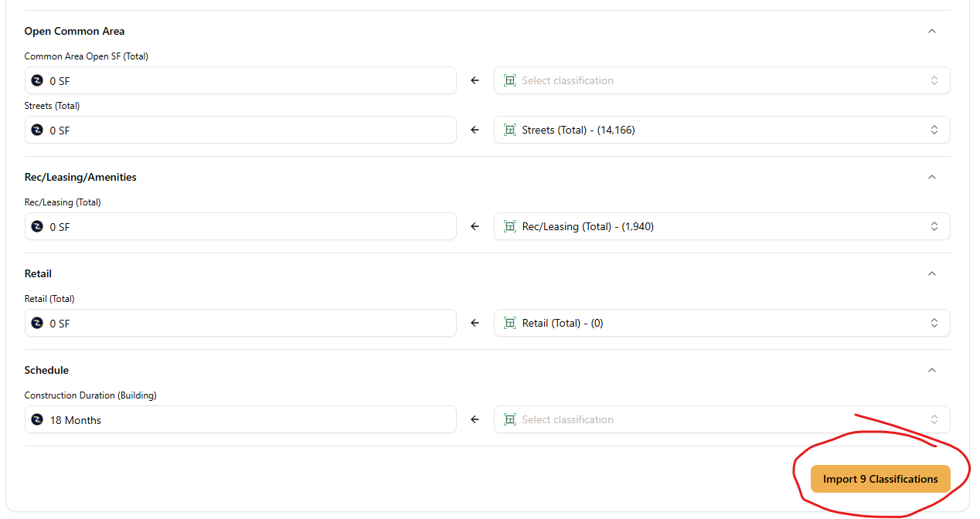
Task: Click the arrow icon beside Streets (Total)
Action: [475, 131]
